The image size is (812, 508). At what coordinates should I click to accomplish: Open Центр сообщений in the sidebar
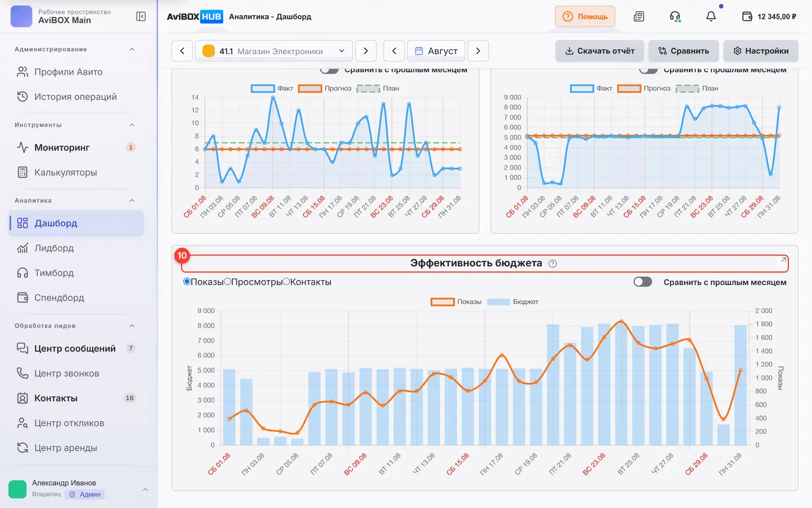point(76,348)
